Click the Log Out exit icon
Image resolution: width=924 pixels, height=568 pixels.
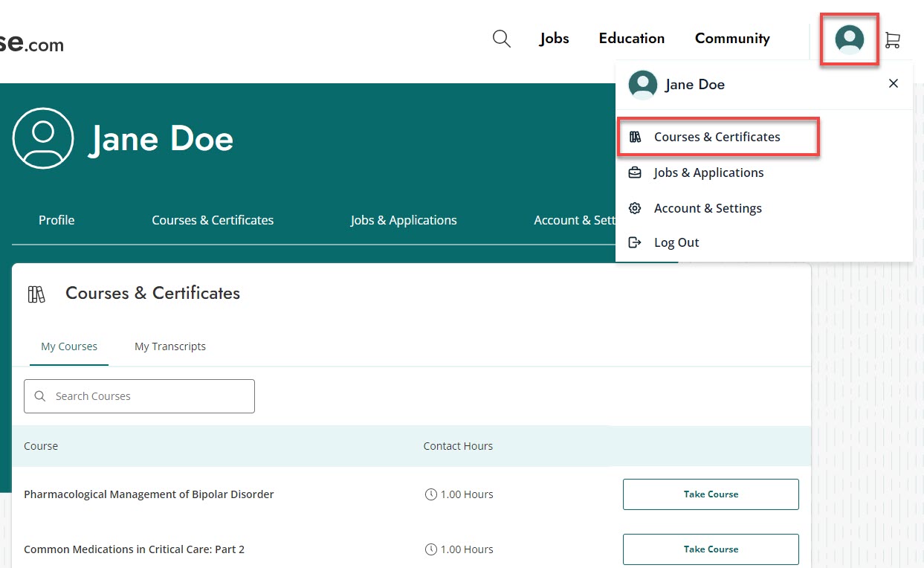[x=635, y=242]
